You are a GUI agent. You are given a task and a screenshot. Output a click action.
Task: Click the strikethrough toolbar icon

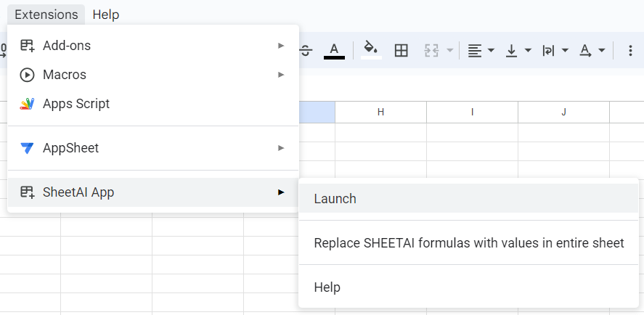click(x=306, y=51)
